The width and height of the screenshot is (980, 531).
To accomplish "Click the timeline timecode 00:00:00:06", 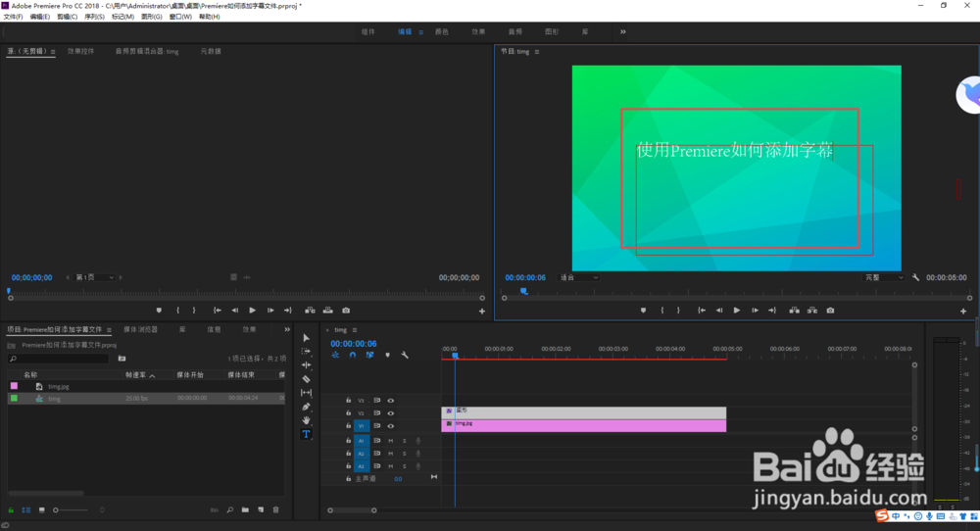I will 354,344.
